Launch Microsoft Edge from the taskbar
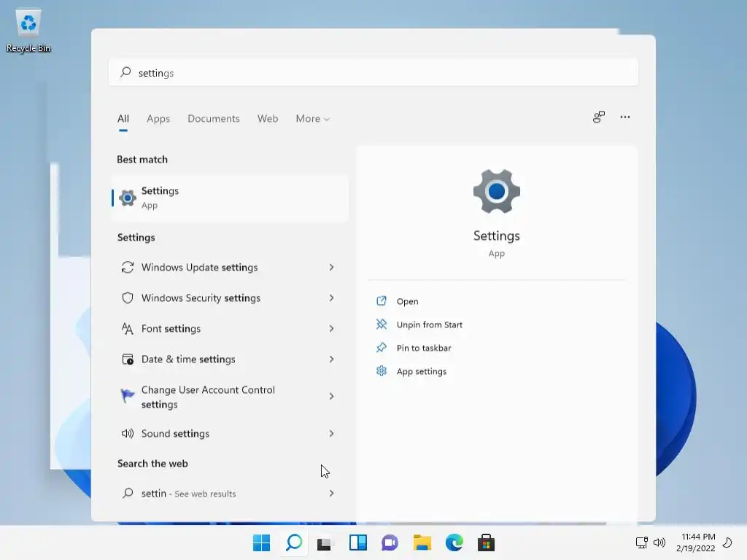The width and height of the screenshot is (747, 560). pos(454,542)
